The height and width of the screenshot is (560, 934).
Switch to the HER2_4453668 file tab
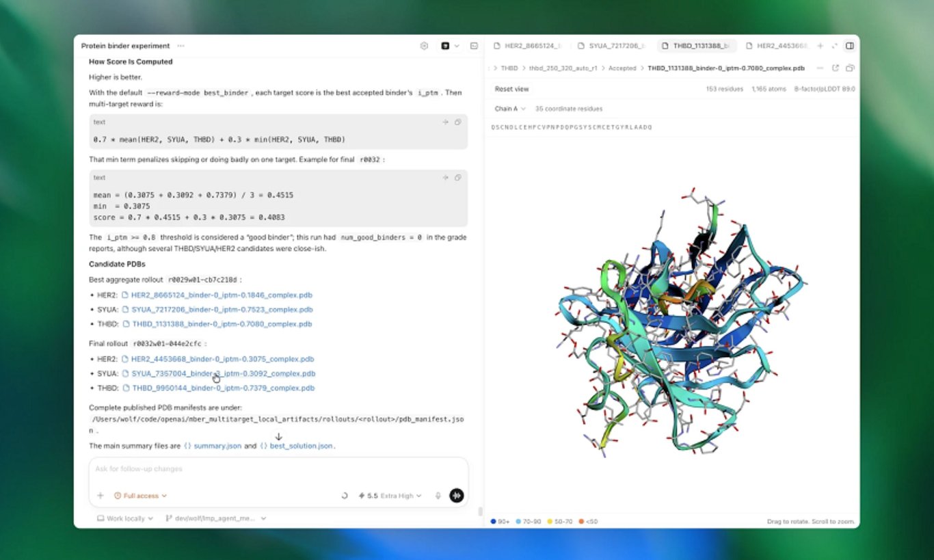click(x=776, y=46)
